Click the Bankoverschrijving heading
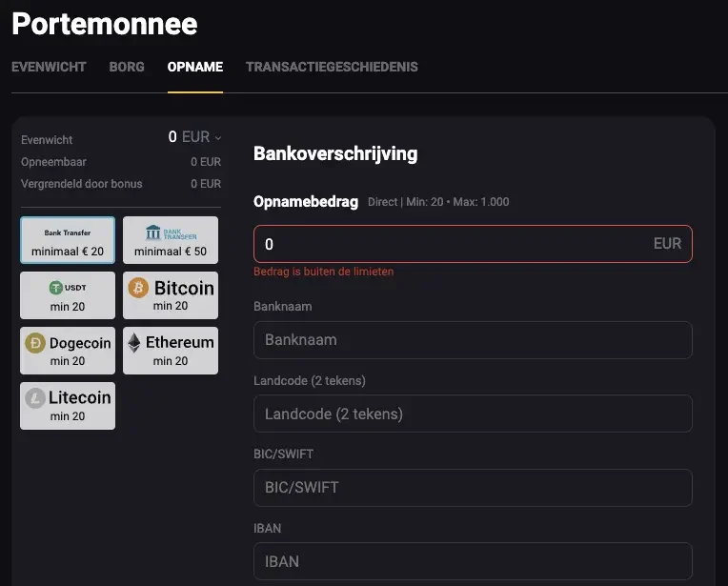Viewport: 728px width, 586px height. pos(335,153)
